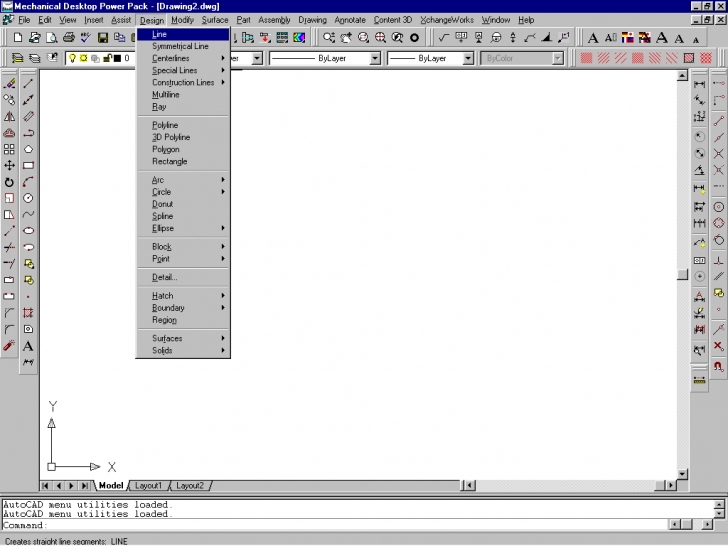
Task: Open the Modify menu
Action: tap(182, 20)
